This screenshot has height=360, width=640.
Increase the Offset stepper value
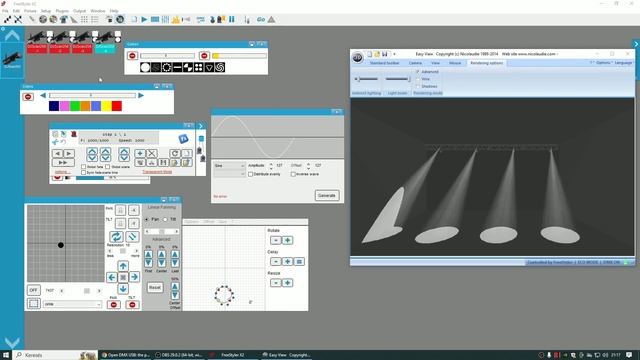point(309,164)
